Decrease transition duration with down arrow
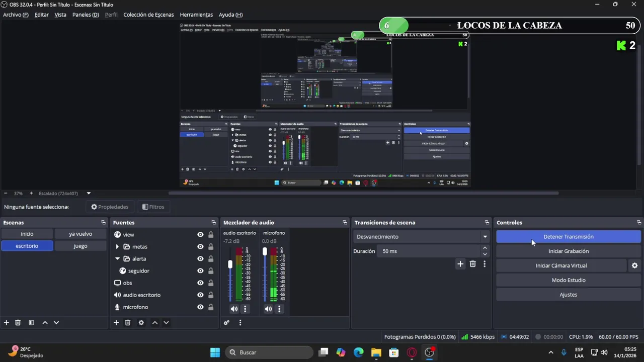Image resolution: width=644 pixels, height=362 pixels. coord(485,254)
